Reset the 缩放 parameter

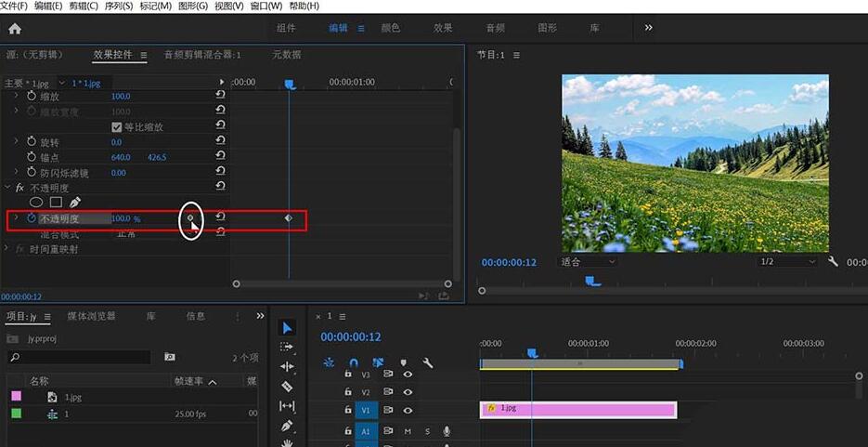tap(220, 96)
